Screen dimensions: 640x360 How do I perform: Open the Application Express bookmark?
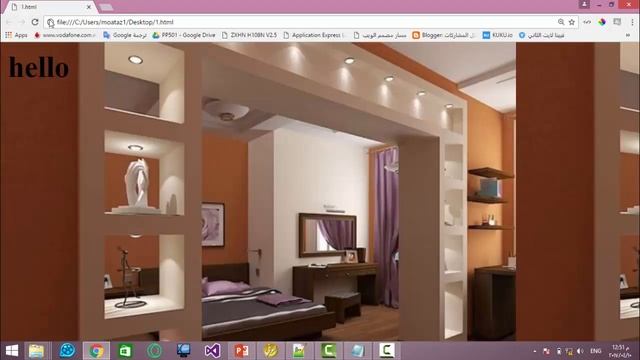click(313, 36)
